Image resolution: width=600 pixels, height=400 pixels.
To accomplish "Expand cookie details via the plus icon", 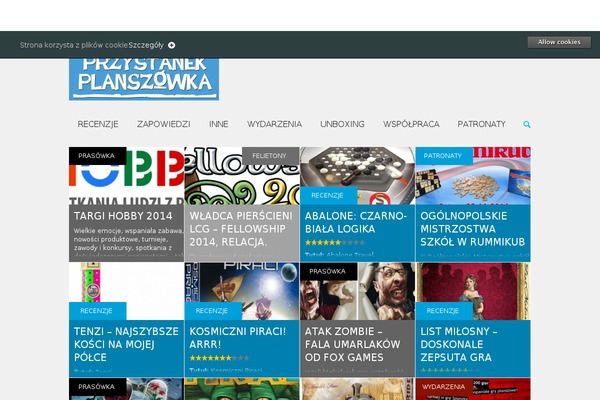I will [x=172, y=45].
